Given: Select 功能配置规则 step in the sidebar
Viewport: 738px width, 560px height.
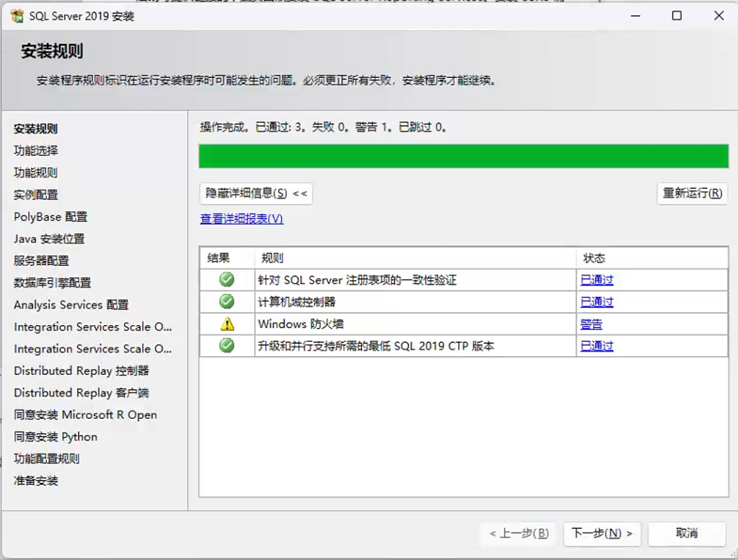Looking at the screenshot, I should [x=47, y=459].
